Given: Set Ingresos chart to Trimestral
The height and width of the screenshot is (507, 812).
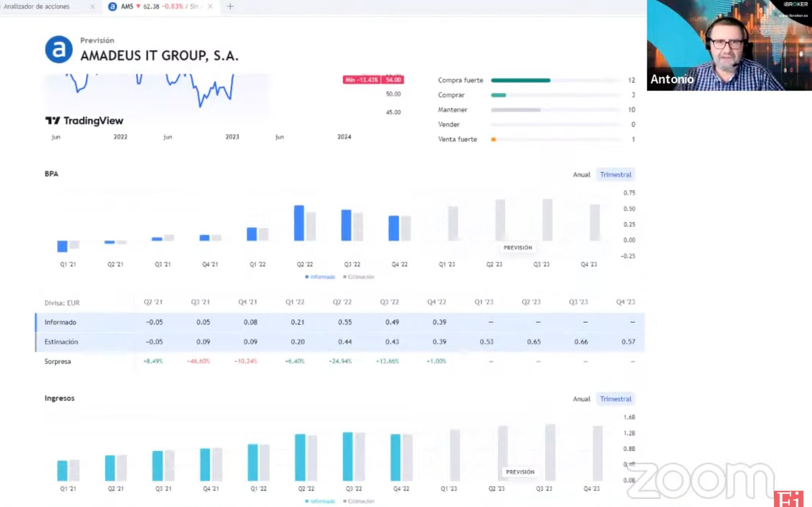Looking at the screenshot, I should (x=616, y=399).
